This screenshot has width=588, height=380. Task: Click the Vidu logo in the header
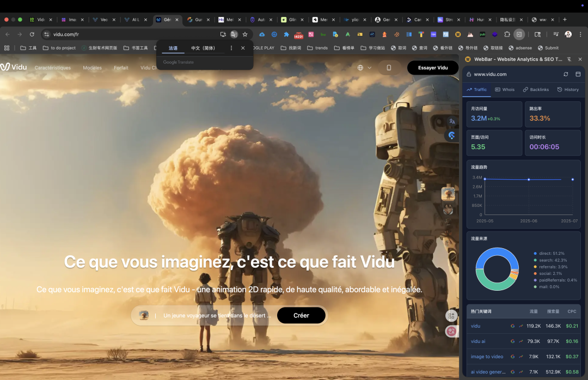(x=14, y=67)
